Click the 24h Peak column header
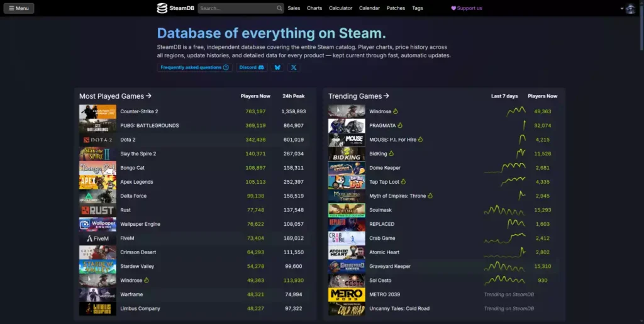The width and height of the screenshot is (644, 324). [294, 96]
